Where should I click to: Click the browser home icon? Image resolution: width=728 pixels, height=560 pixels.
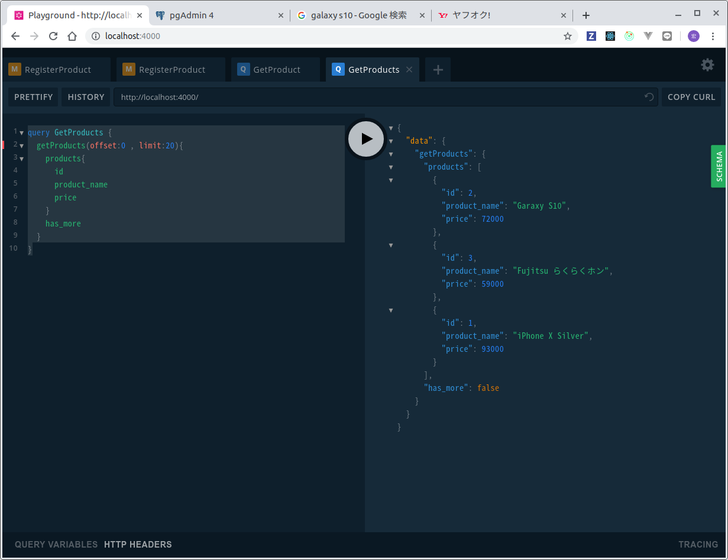(72, 36)
